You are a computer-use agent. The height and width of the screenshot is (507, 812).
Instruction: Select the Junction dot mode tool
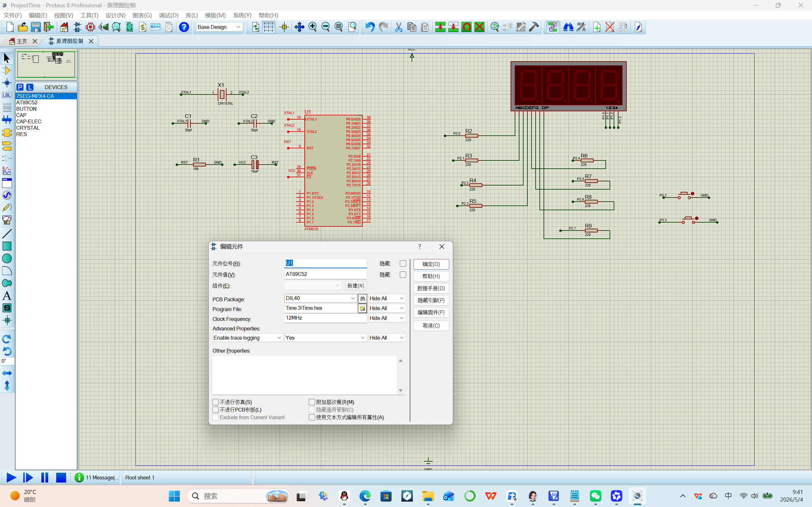coord(7,82)
